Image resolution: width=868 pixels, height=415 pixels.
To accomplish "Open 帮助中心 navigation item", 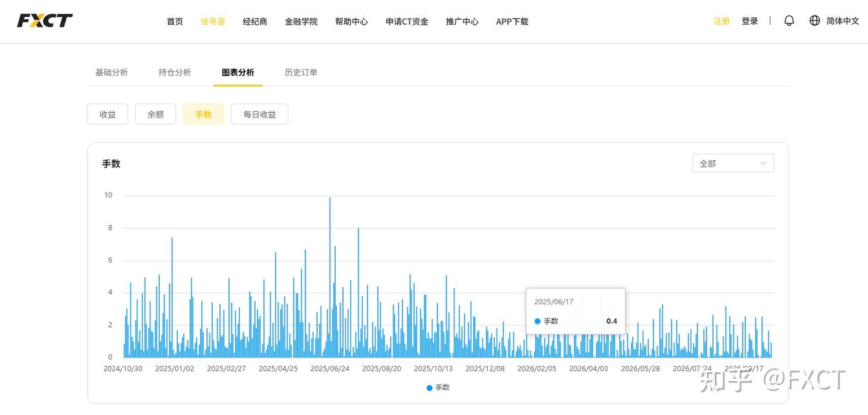I will (x=351, y=22).
